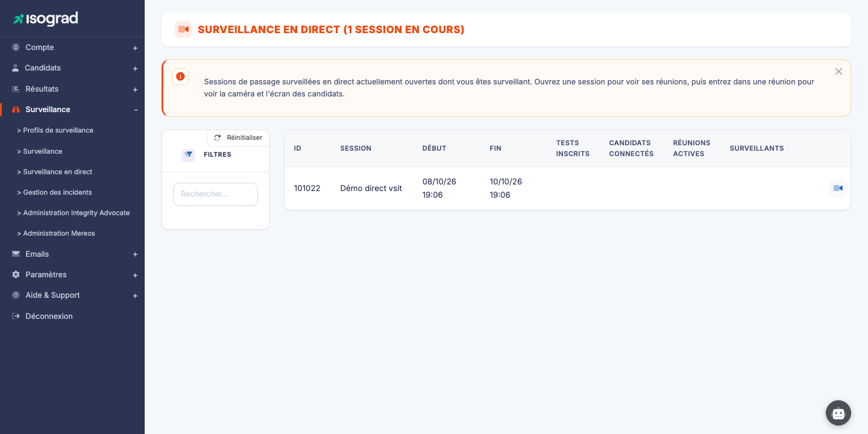Go to Surveillance en direct
The image size is (868, 434).
(55, 172)
